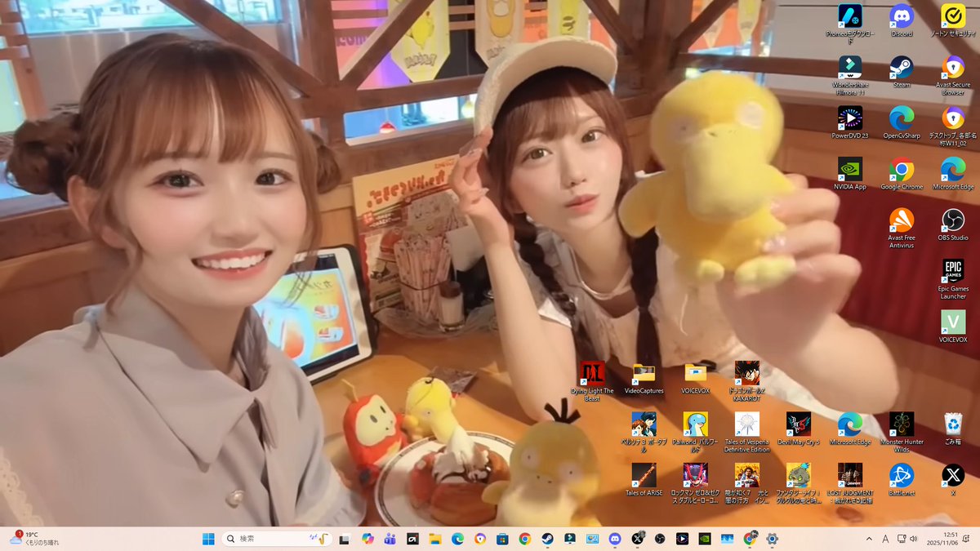
Task: Open Copilot from the taskbar
Action: click(367, 539)
